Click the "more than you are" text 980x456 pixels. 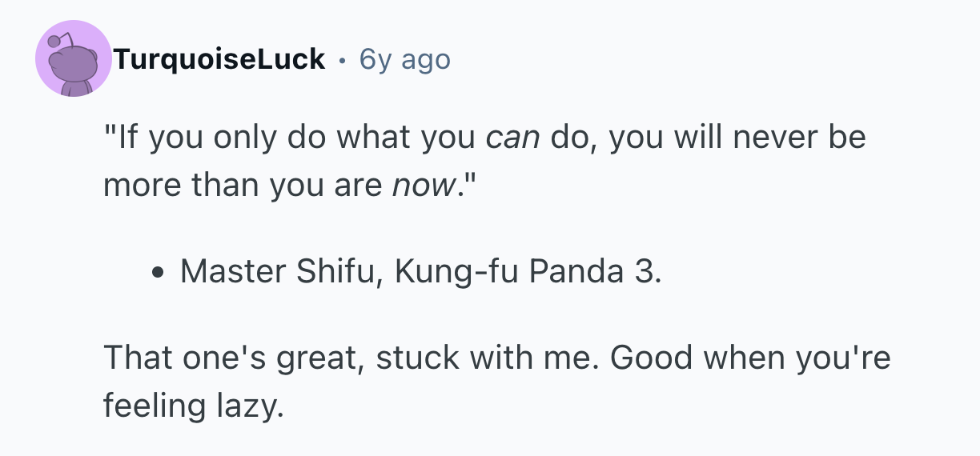(x=243, y=186)
